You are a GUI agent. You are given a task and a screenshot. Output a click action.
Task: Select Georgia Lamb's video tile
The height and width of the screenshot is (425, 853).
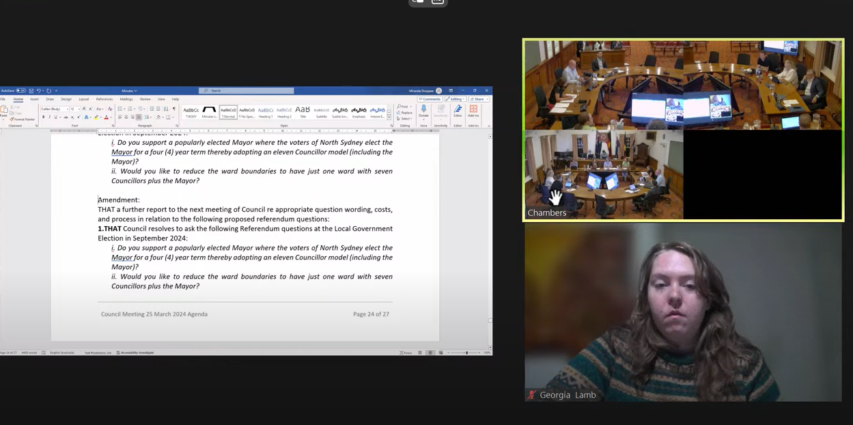coord(683,312)
